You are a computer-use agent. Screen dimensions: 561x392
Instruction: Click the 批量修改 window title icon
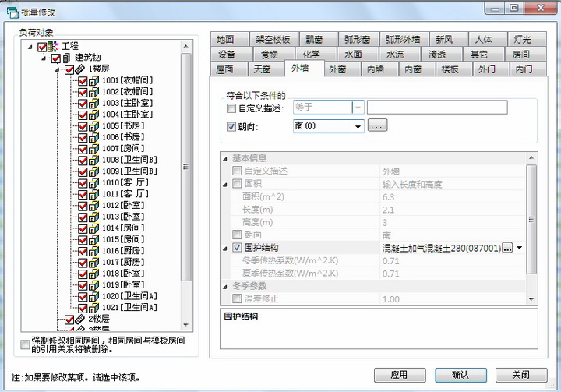point(12,12)
